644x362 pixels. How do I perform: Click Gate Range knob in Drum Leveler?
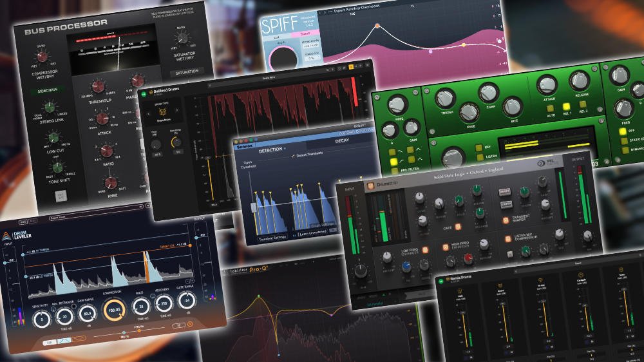click(x=187, y=300)
